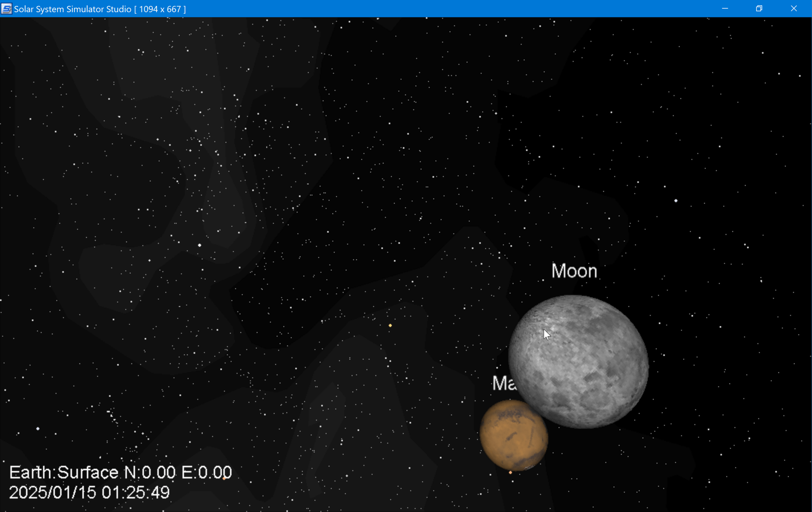This screenshot has height=512, width=812.
Task: Click the small orange dot below Mars
Action: coord(510,473)
